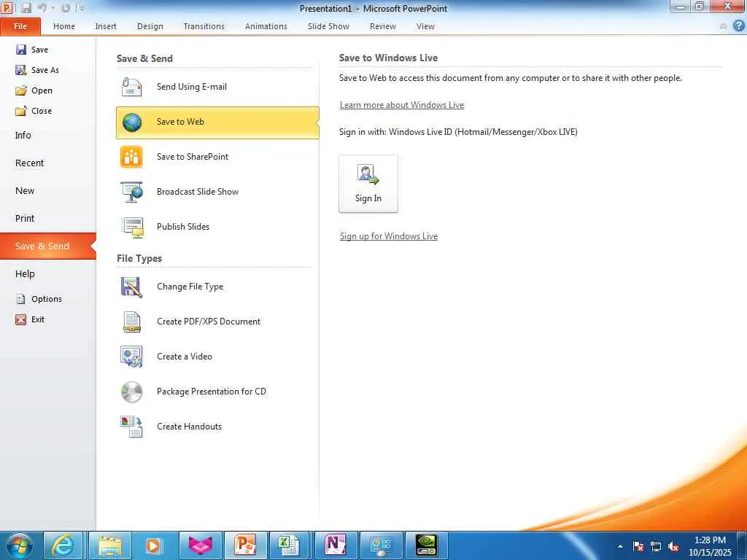This screenshot has height=560, width=747.
Task: Minimize the ribbon using the caret icon
Action: click(x=723, y=26)
